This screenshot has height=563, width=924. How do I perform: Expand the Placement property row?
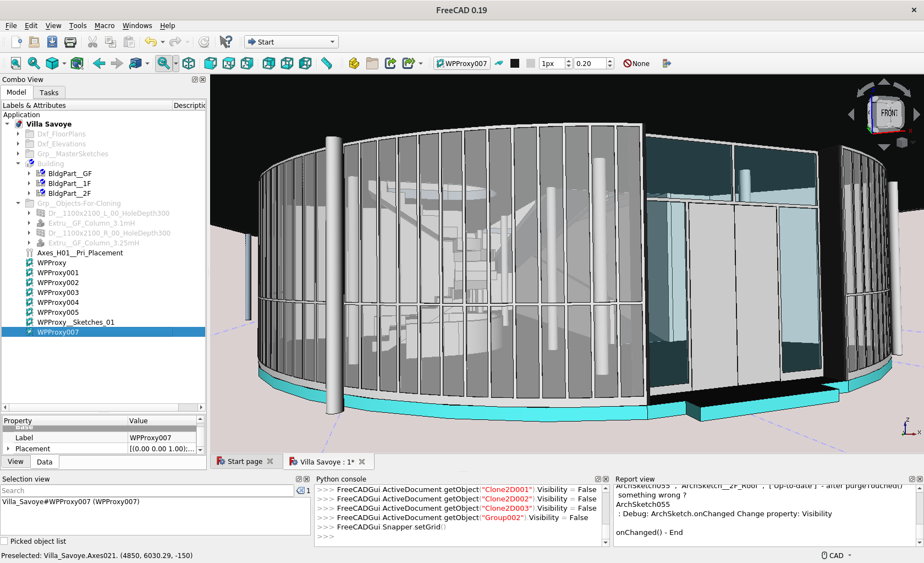tap(8, 449)
